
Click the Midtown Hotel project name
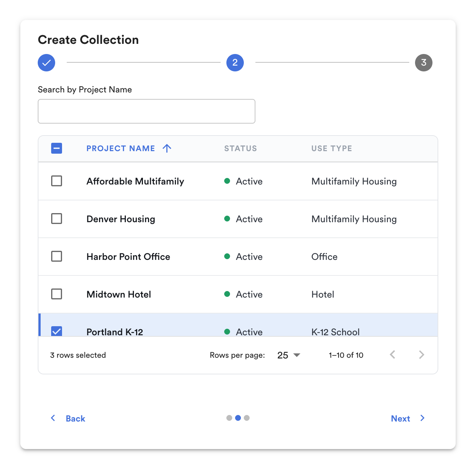[x=119, y=294]
